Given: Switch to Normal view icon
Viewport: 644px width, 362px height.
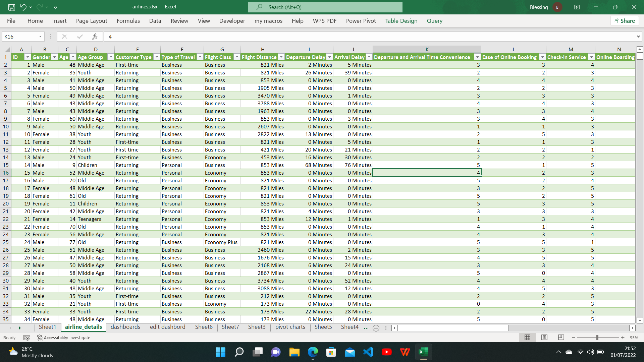Looking at the screenshot, I should click(x=527, y=338).
